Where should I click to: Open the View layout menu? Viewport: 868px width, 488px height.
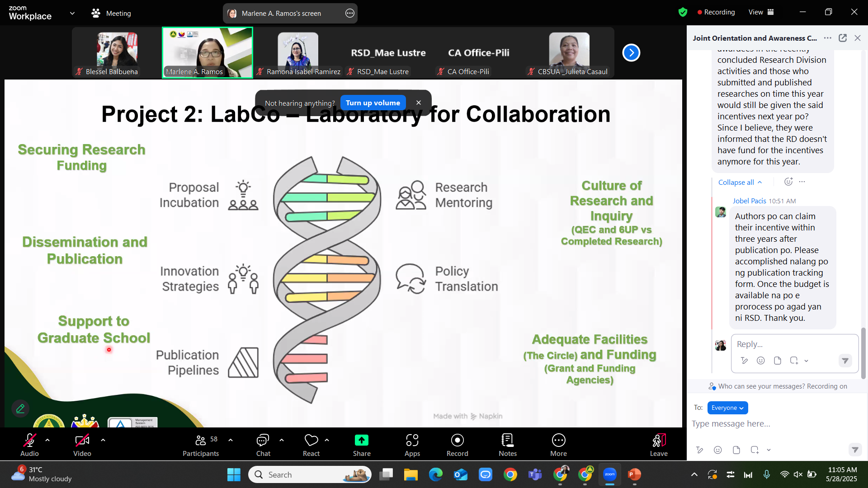click(x=761, y=12)
